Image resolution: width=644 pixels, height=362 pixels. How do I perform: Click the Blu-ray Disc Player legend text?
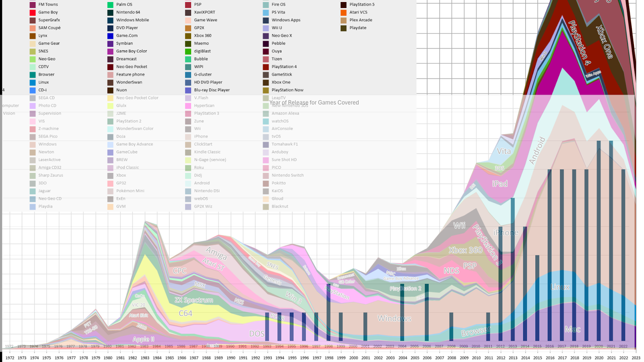point(212,90)
